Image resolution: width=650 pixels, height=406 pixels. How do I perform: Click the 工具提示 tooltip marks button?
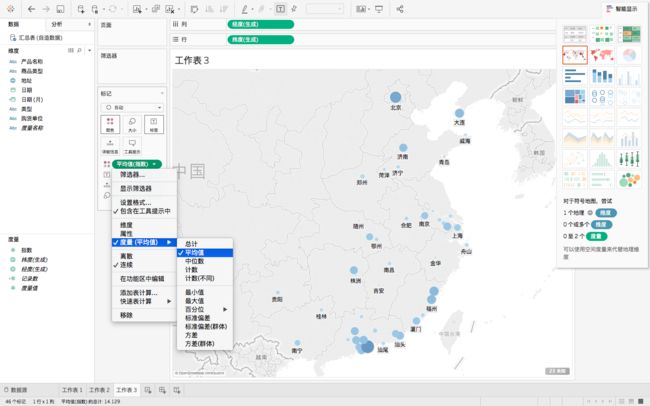132,146
